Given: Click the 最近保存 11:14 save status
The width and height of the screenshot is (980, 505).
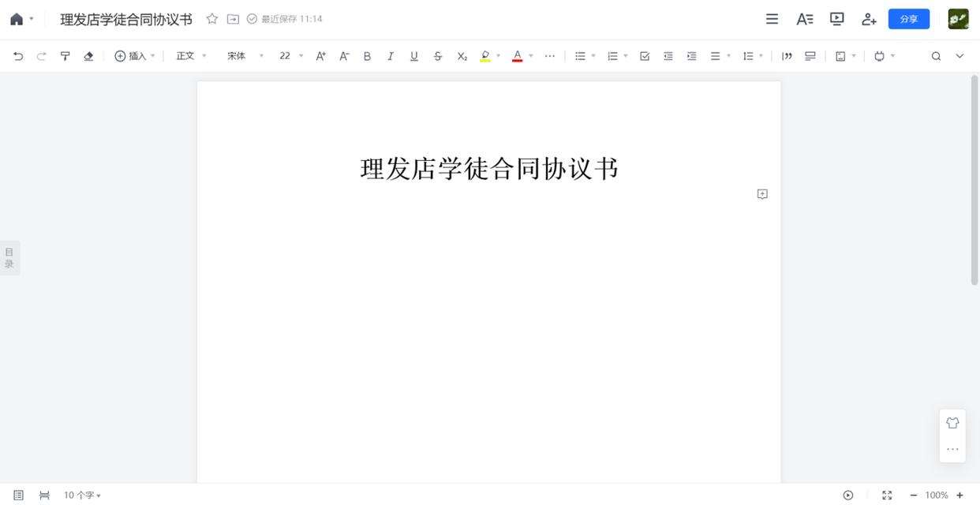Looking at the screenshot, I should (285, 19).
